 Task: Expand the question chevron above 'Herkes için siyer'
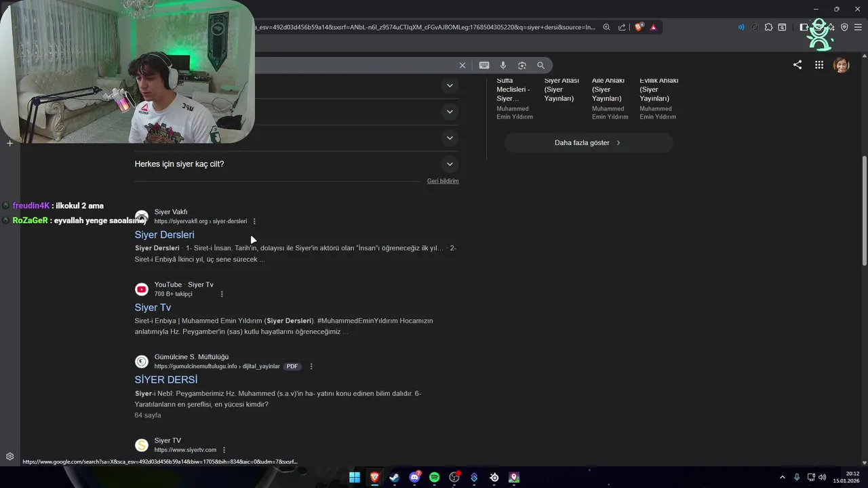(449, 138)
